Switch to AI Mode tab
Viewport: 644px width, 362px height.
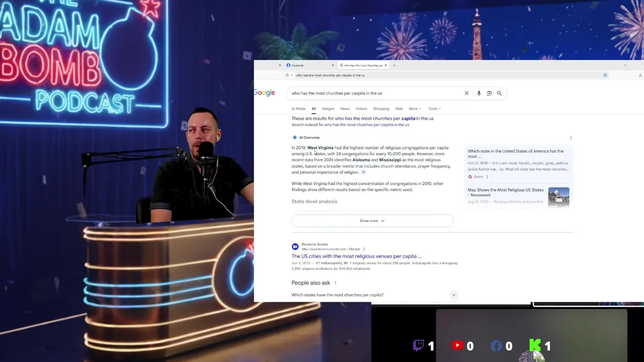(298, 109)
